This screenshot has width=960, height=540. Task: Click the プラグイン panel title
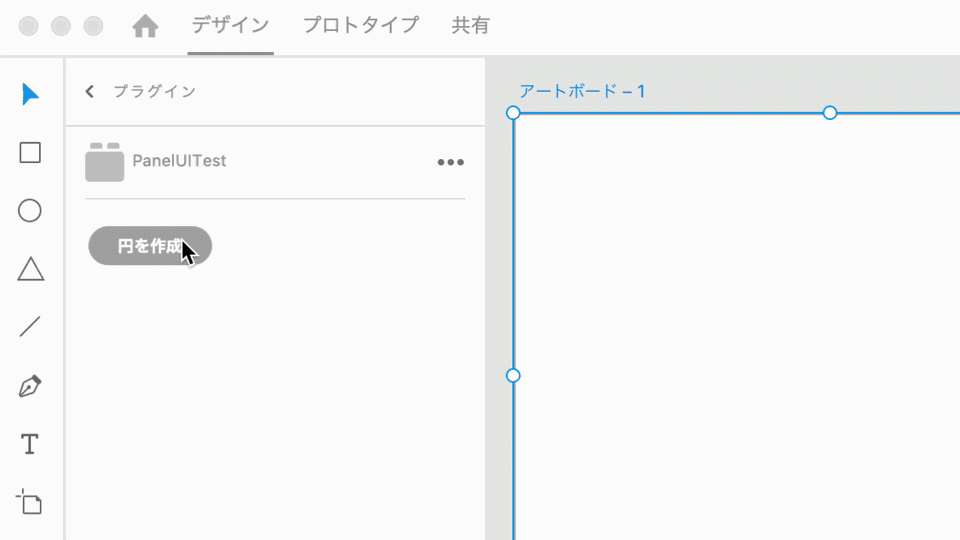155,91
